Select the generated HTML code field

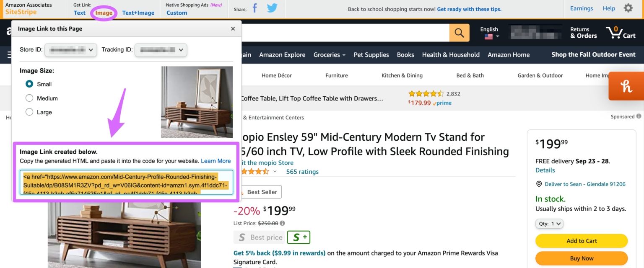point(126,183)
